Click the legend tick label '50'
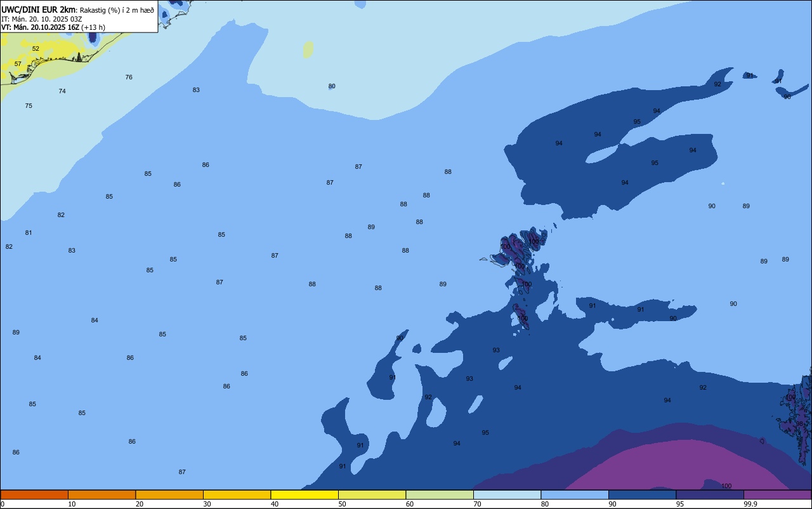The image size is (812, 509). coord(342,504)
